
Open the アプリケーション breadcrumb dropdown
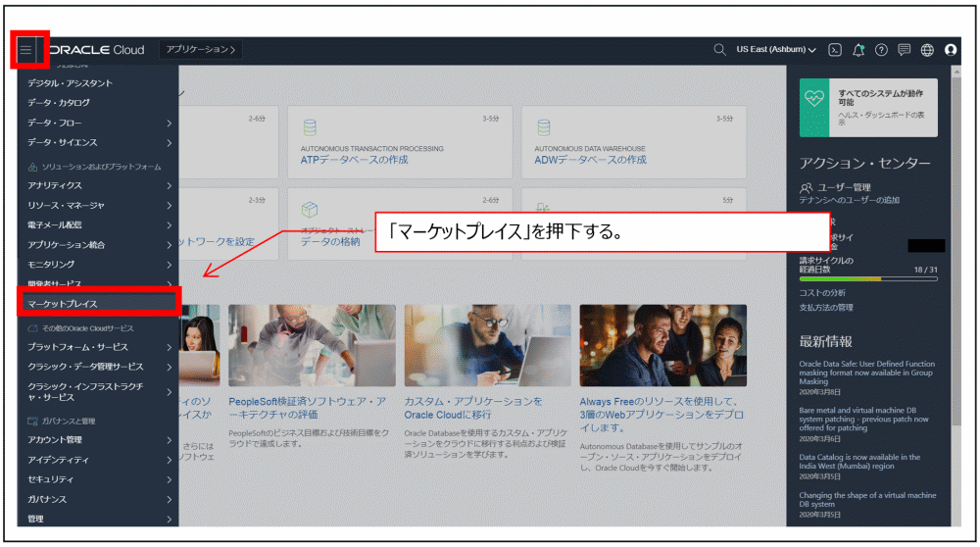tap(201, 49)
